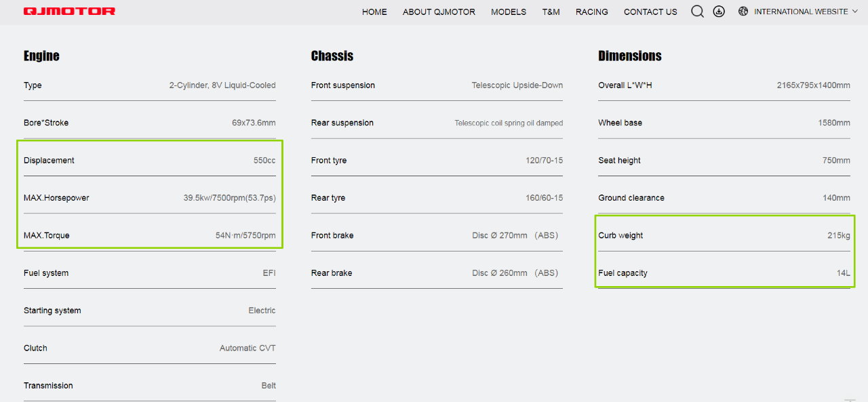Click the back-to-top icon at bottom right
868x402 pixels.
point(850,400)
